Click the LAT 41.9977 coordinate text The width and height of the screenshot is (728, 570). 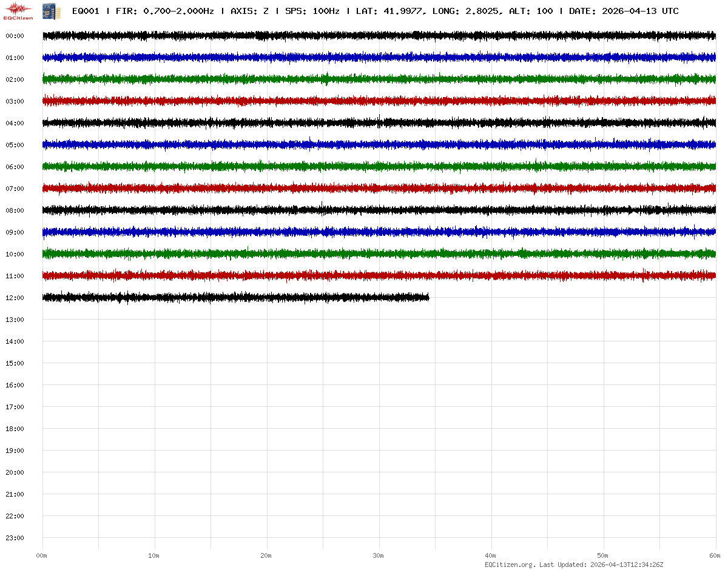[389, 11]
